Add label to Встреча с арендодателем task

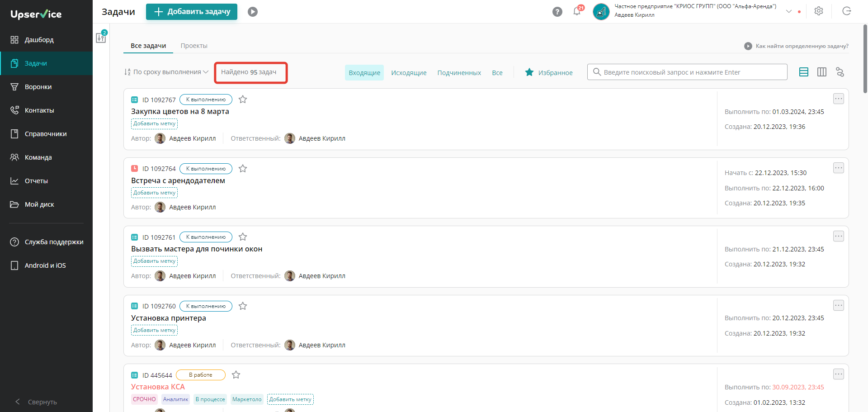click(154, 193)
